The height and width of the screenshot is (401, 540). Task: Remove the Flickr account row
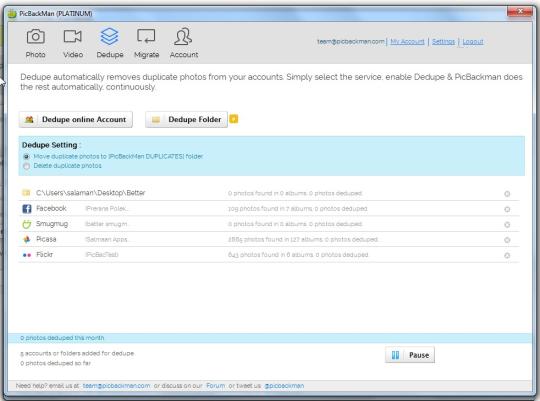coord(507,255)
